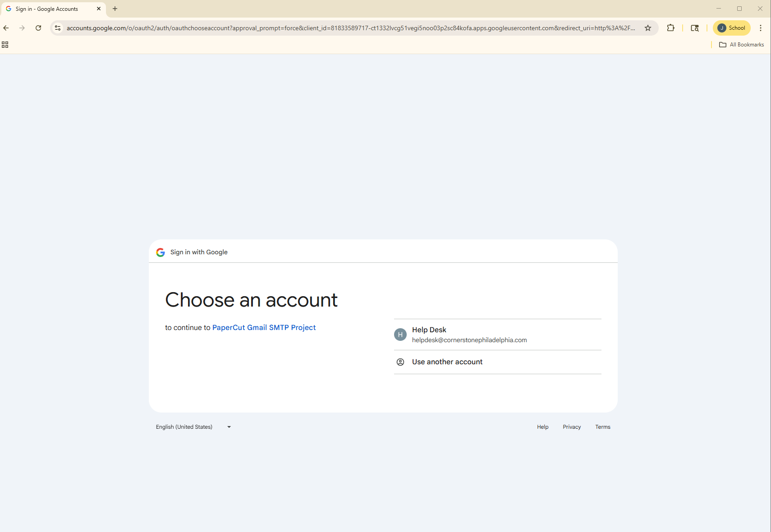Image resolution: width=771 pixels, height=532 pixels.
Task: Click the address bar URL field
Action: point(351,28)
